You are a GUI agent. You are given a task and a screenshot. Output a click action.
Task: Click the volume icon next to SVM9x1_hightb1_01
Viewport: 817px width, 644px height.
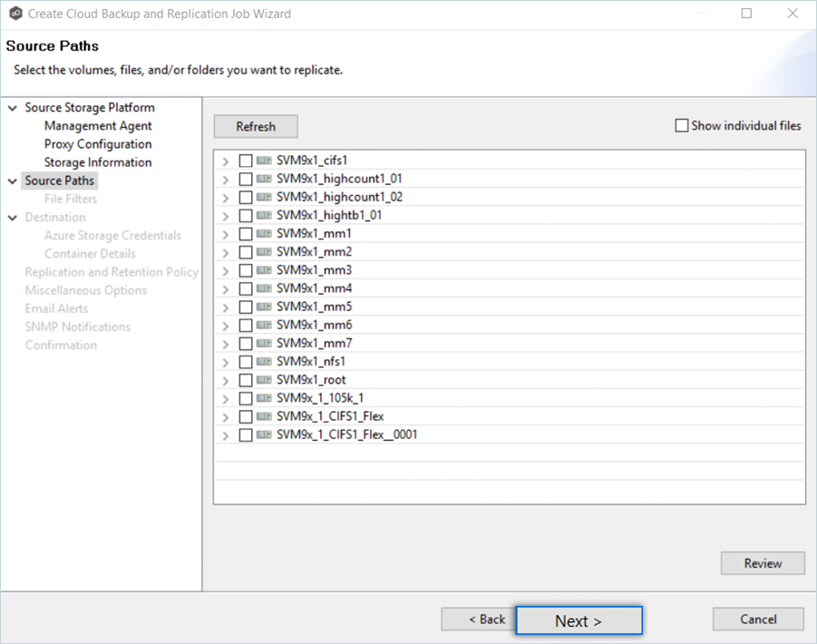tap(265, 216)
